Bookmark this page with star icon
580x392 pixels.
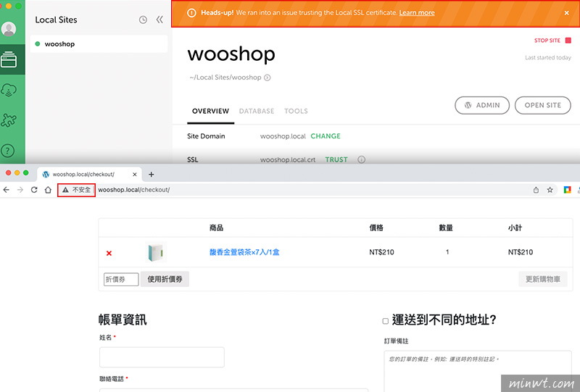pos(550,190)
